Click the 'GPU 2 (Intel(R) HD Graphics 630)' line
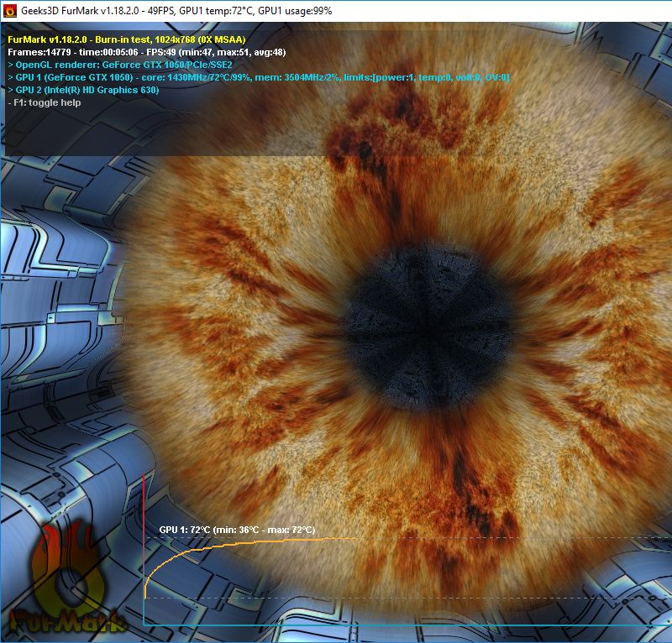 [83, 90]
